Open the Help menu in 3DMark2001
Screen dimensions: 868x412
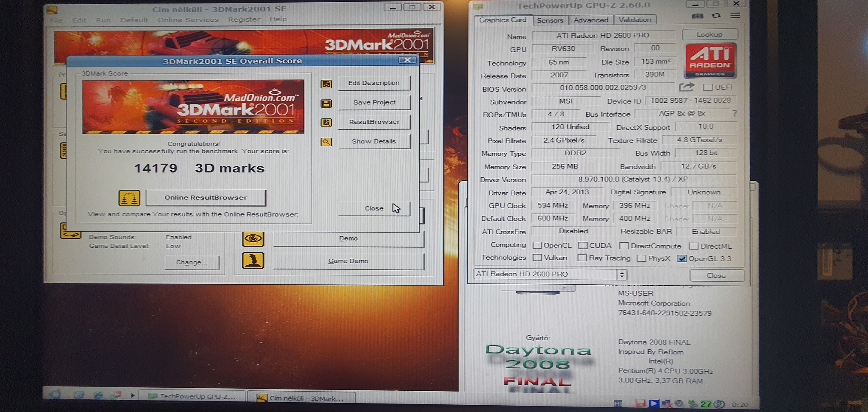[x=278, y=19]
